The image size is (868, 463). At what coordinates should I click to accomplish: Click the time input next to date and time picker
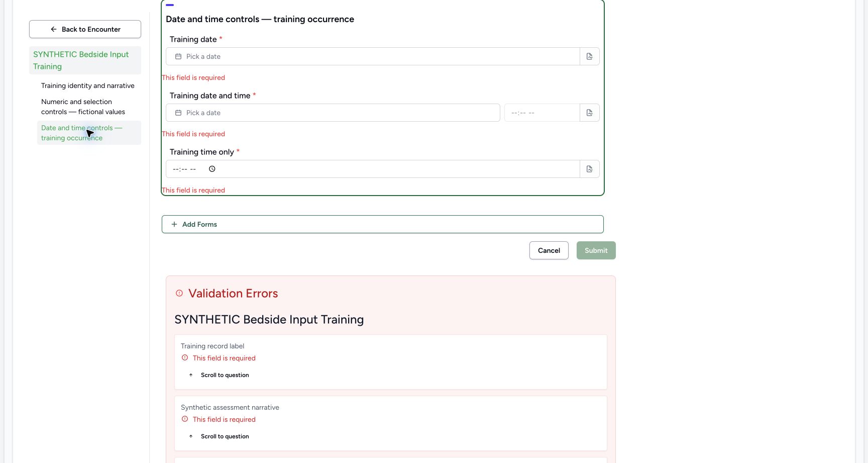(x=542, y=113)
